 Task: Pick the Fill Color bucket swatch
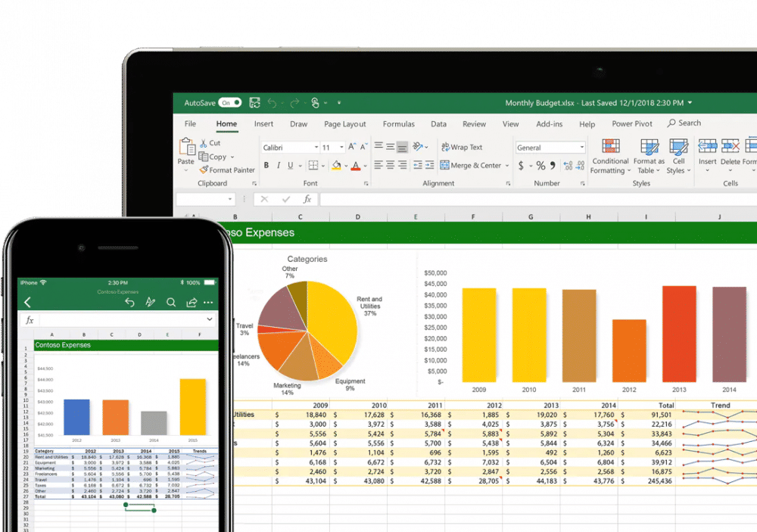337,166
